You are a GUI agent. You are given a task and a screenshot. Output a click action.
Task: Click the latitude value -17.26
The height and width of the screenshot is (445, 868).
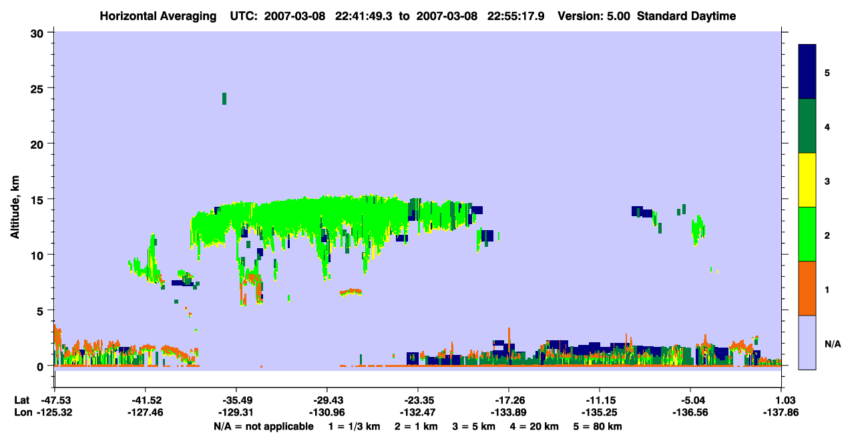tap(509, 400)
